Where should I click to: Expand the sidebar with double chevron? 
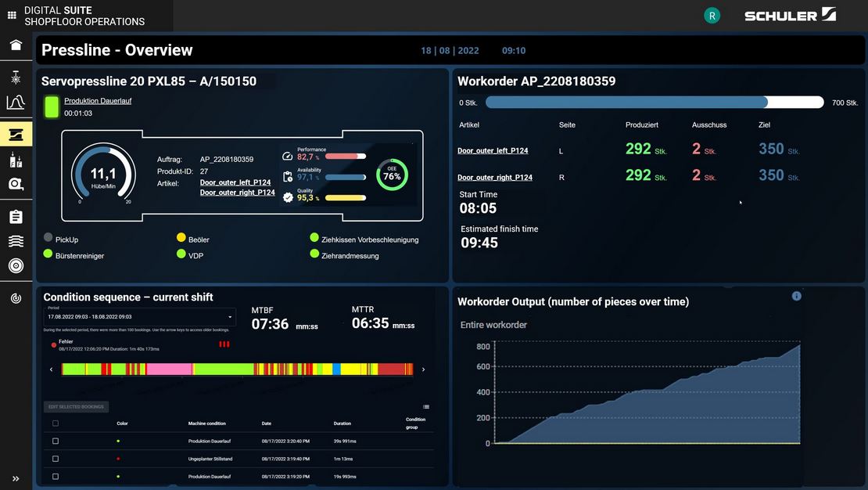click(16, 478)
